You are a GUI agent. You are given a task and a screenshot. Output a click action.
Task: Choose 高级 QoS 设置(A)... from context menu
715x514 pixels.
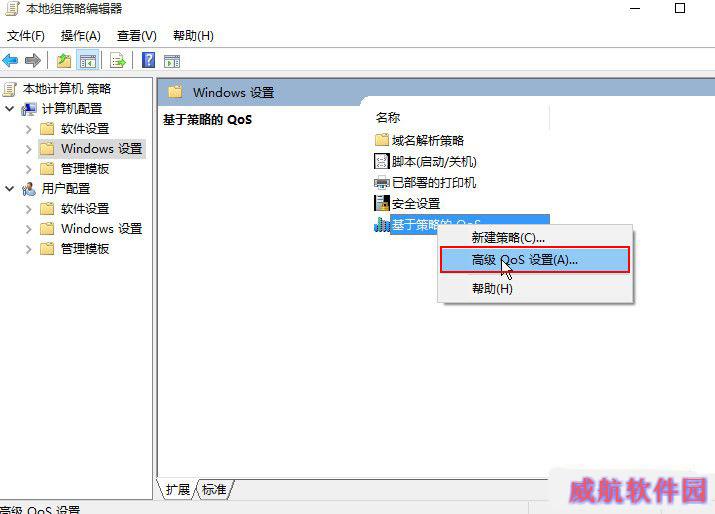535,260
